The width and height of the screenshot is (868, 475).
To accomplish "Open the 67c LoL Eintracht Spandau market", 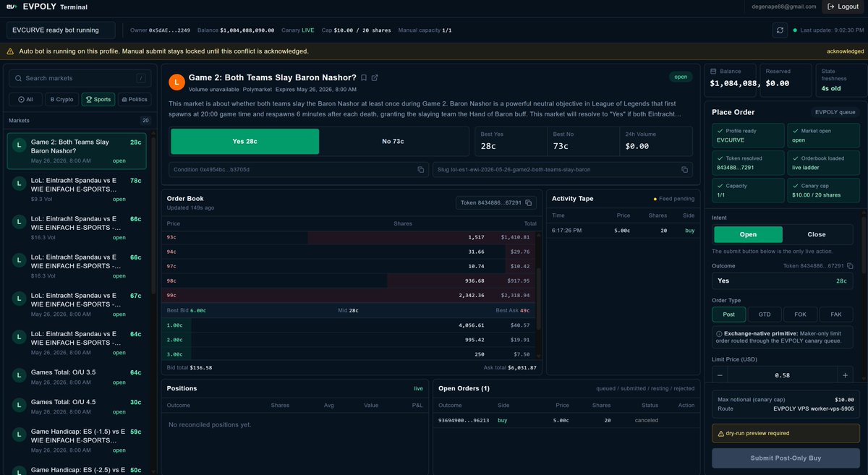I will 77,304.
